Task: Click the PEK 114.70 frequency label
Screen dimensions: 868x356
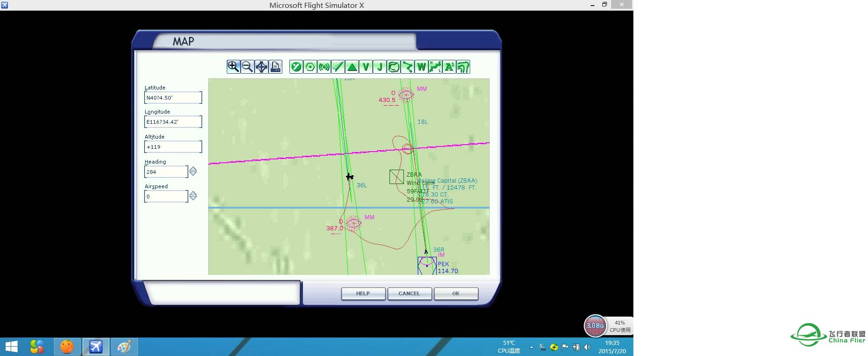Action: point(448,271)
